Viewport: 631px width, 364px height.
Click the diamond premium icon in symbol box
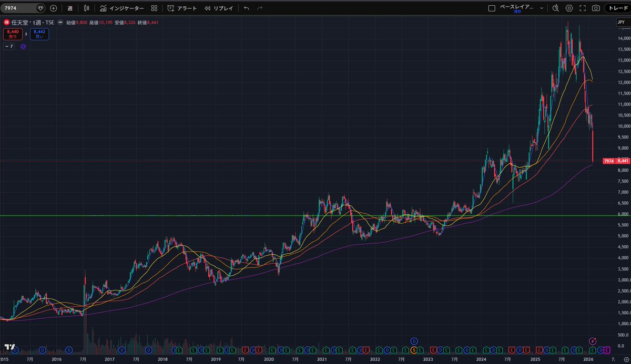[40, 8]
